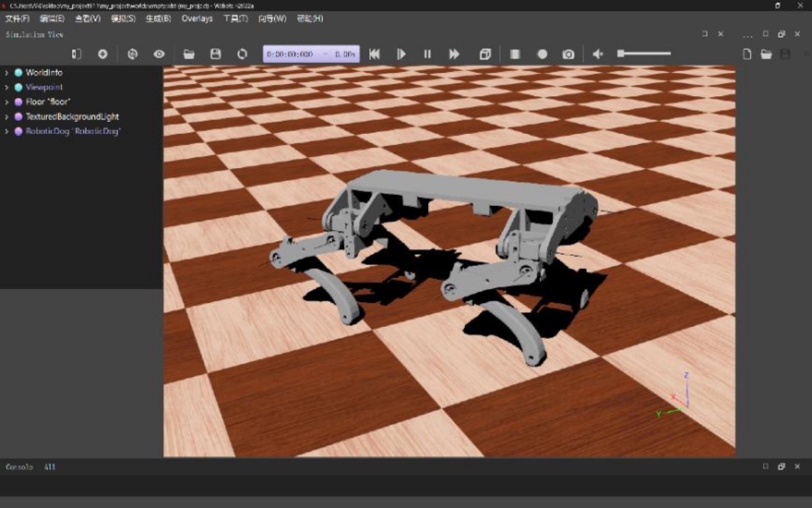
Task: Restore the 3D viewpoint
Action: [x=132, y=54]
